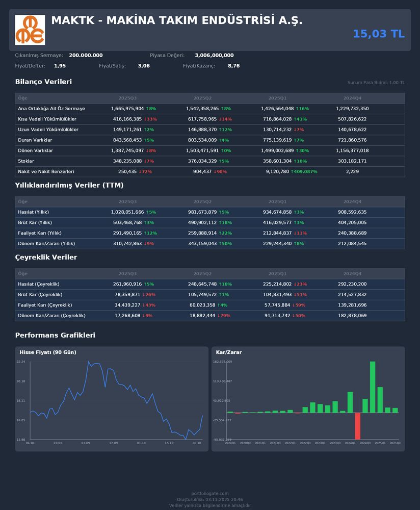Select the Fiyat/Kazanç ratio 8,76
The height and width of the screenshot is (510, 420).
[234, 66]
